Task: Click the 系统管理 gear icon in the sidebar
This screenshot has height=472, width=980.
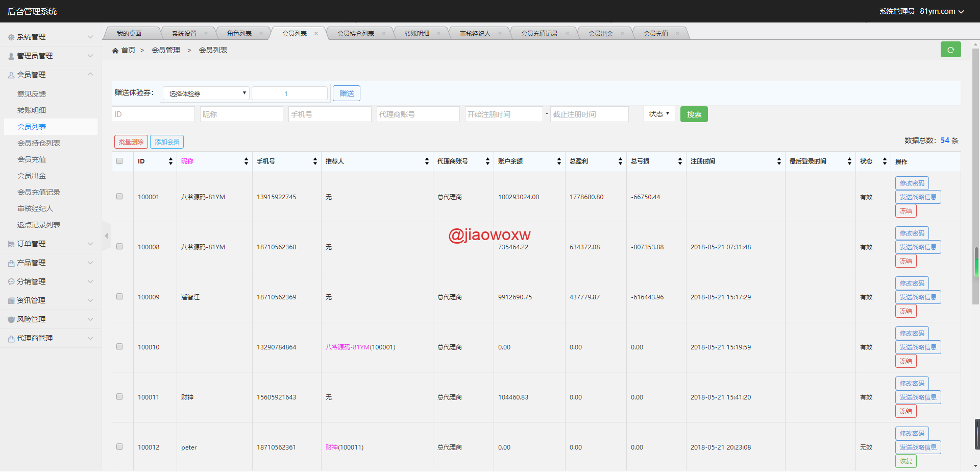Action: pos(11,37)
